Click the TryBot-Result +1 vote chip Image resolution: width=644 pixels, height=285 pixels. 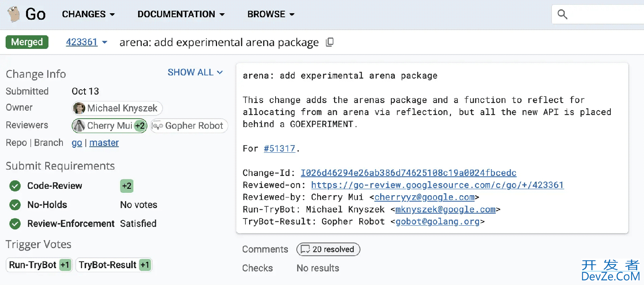pyautogui.click(x=114, y=265)
